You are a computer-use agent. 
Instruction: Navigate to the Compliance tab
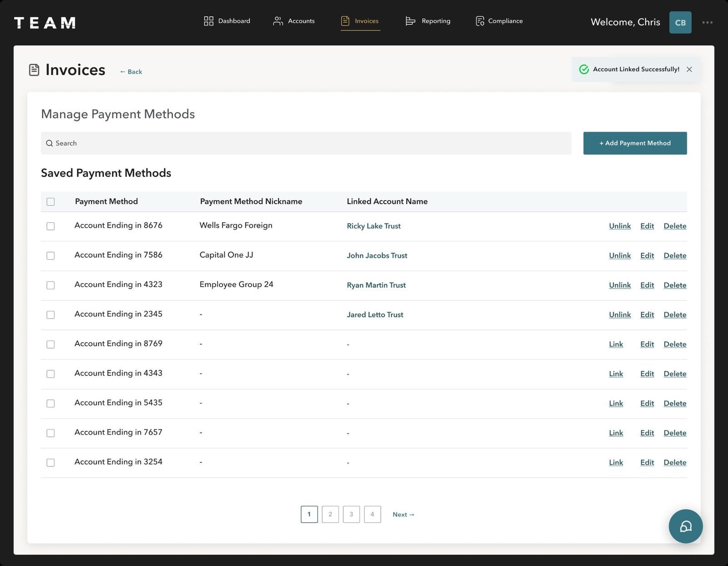pos(505,20)
